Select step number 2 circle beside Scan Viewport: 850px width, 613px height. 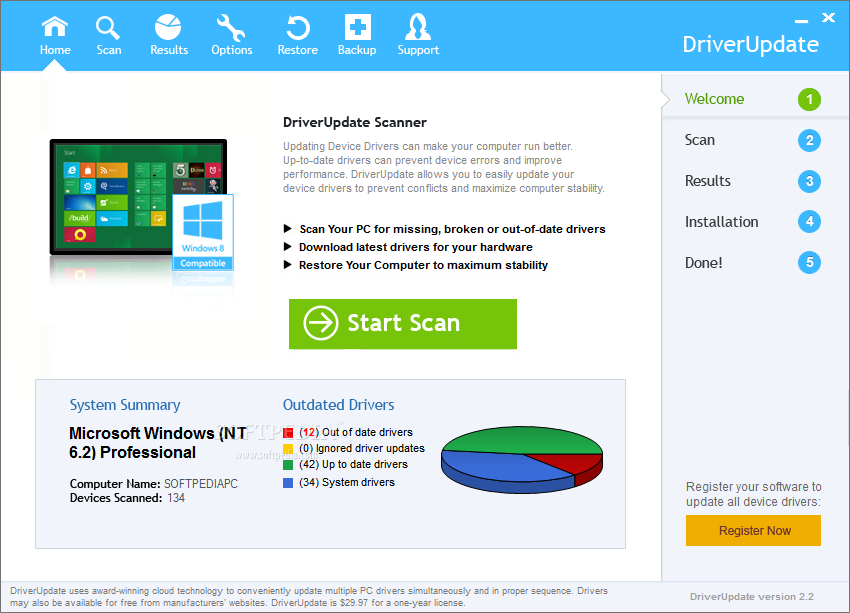click(809, 140)
